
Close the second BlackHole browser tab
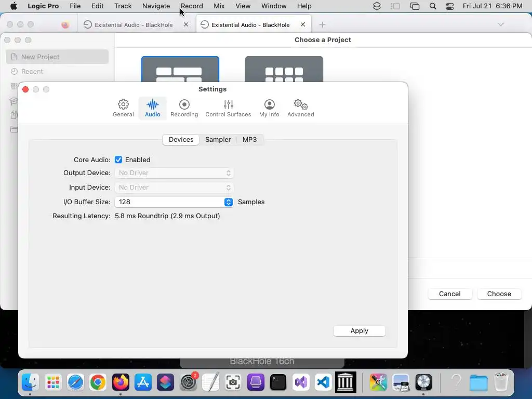(x=303, y=24)
